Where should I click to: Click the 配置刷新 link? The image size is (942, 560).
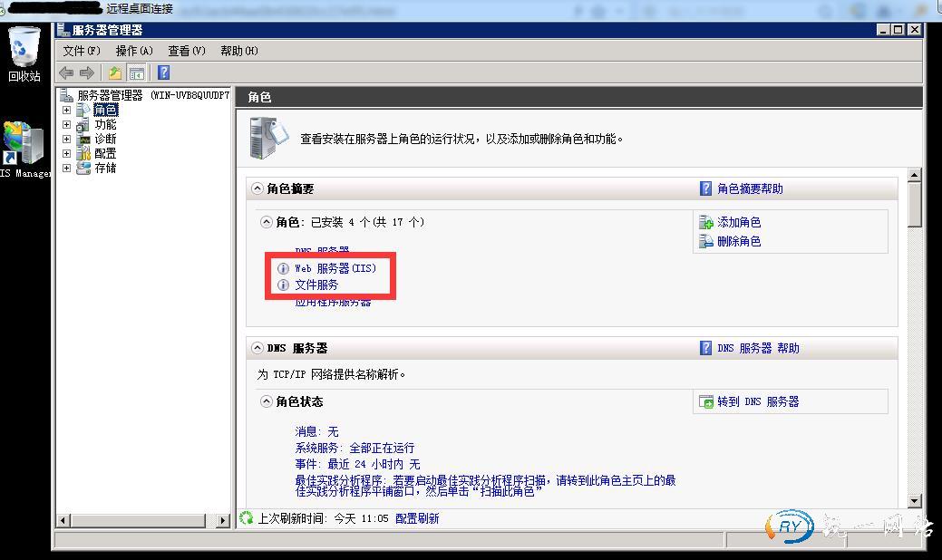point(417,518)
